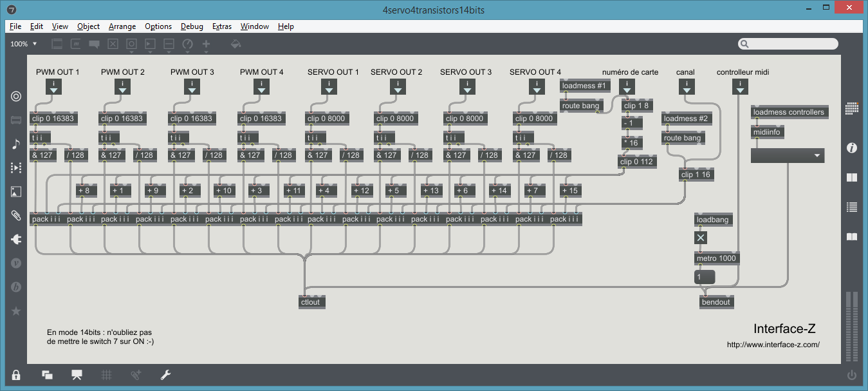Toggle the X toggle box under loadbang
The height and width of the screenshot is (391, 868).
(x=701, y=238)
